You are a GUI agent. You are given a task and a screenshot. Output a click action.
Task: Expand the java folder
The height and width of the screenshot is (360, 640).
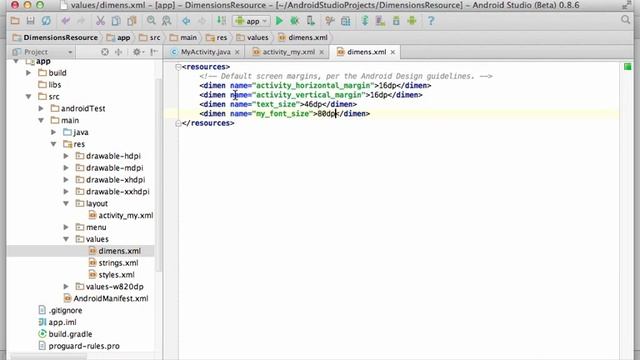click(x=53, y=132)
